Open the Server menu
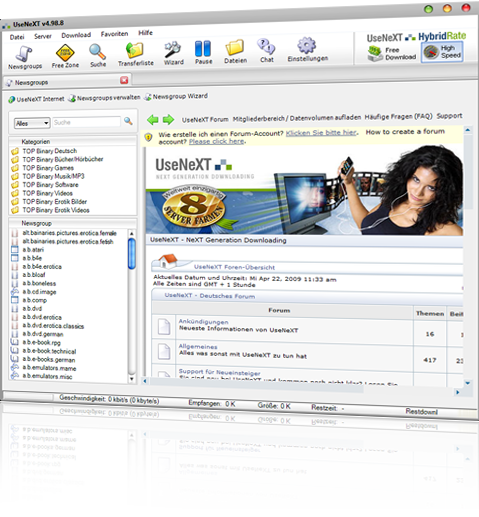This screenshot has width=479, height=517. click(43, 36)
